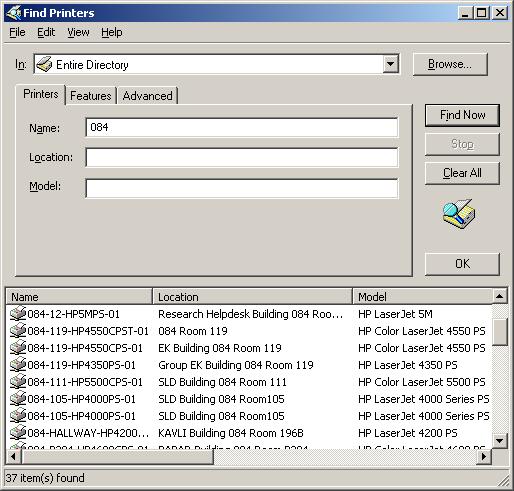Switch to the Advanced tab
This screenshot has width=514, height=491.
147,96
